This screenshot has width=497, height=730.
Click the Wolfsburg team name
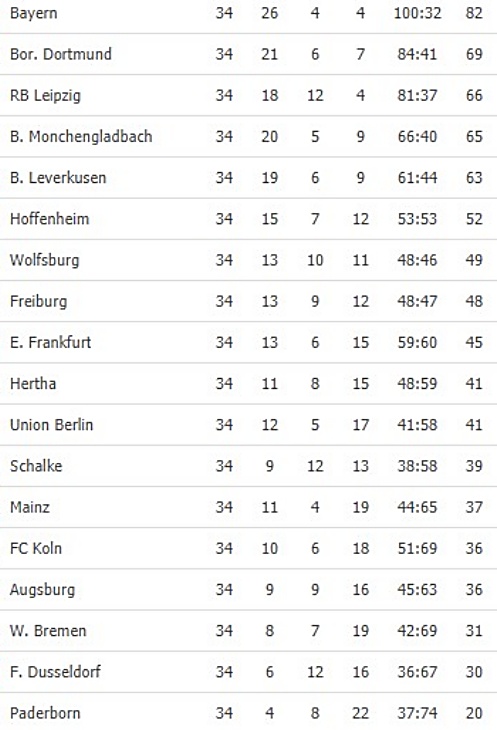pos(44,260)
